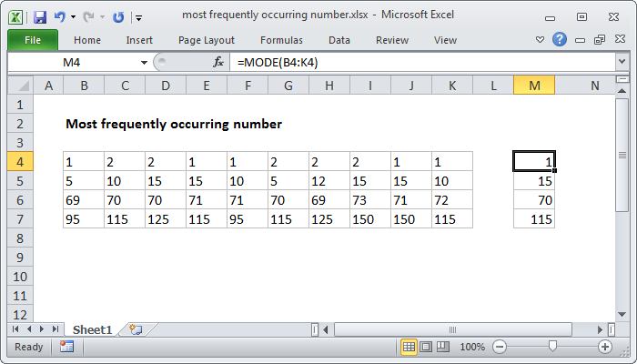The height and width of the screenshot is (364, 637).
Task: Click vertical scrollbar up arrow
Action: 622,91
